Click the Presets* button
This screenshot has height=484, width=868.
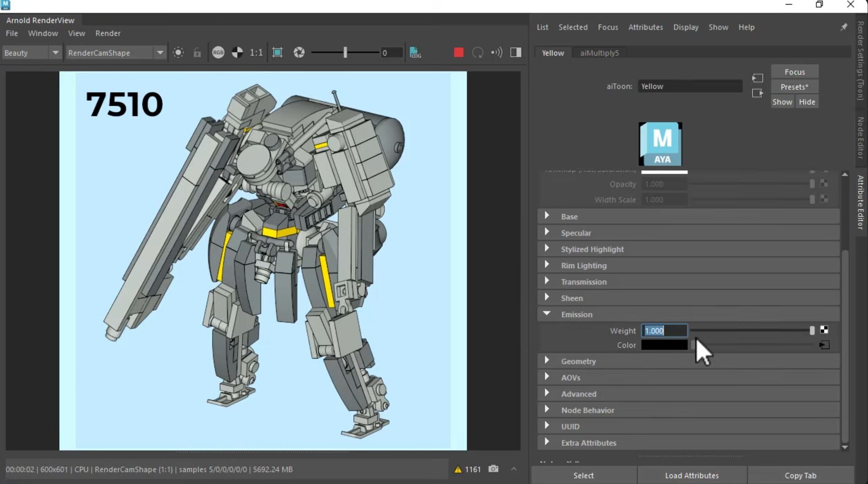[x=794, y=87]
